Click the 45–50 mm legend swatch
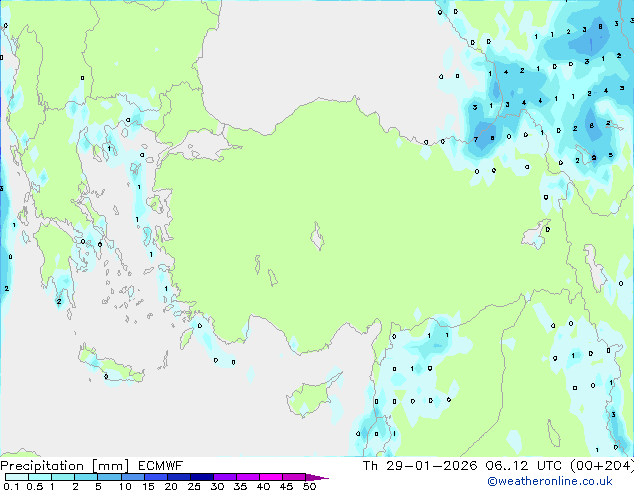This screenshot has height=490, width=634. click(x=294, y=477)
